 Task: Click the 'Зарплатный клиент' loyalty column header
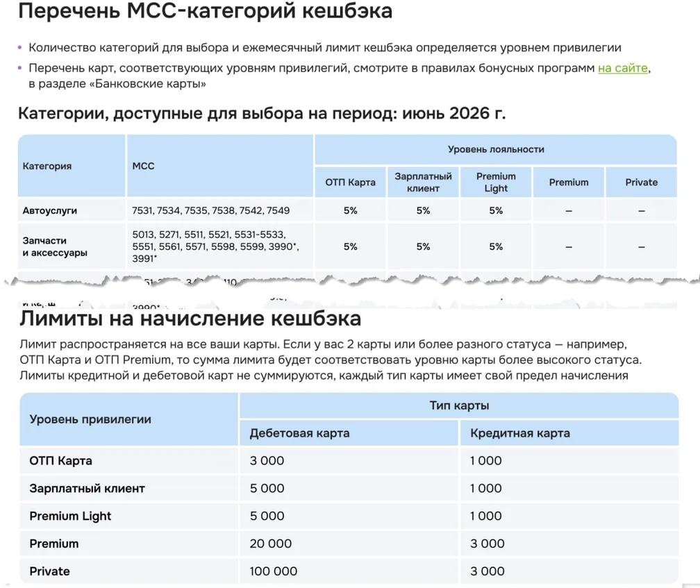[x=423, y=182]
